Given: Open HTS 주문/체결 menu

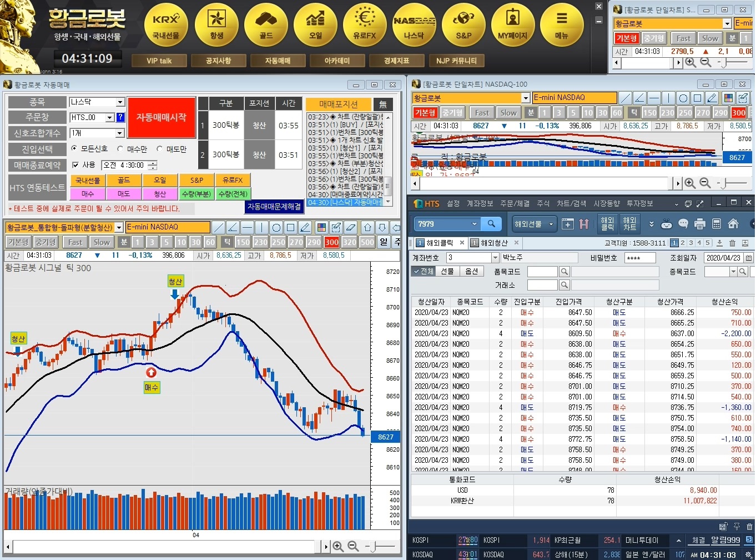Looking at the screenshot, I should [x=515, y=203].
